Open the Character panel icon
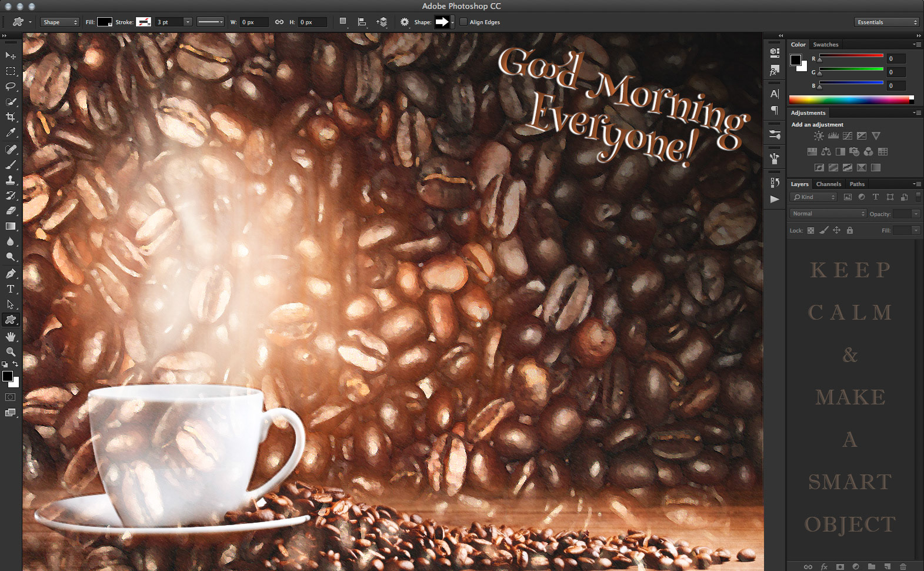 click(775, 94)
